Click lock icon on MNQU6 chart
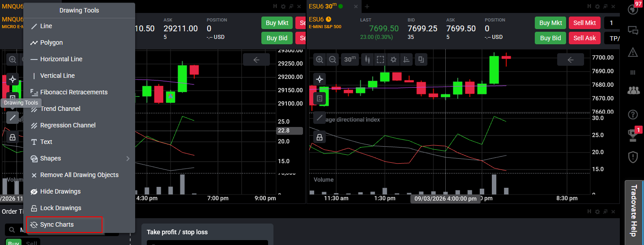 click(13, 137)
